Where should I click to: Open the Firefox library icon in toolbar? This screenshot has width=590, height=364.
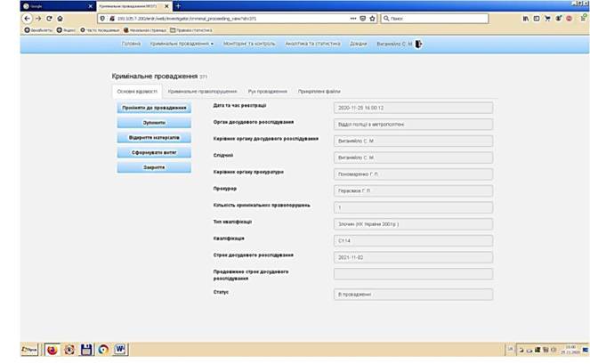click(x=526, y=19)
